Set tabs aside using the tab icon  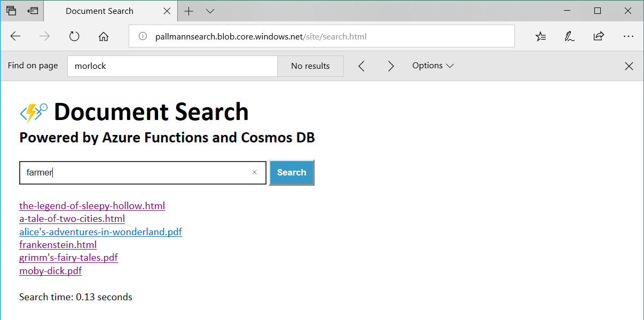pyautogui.click(x=33, y=11)
